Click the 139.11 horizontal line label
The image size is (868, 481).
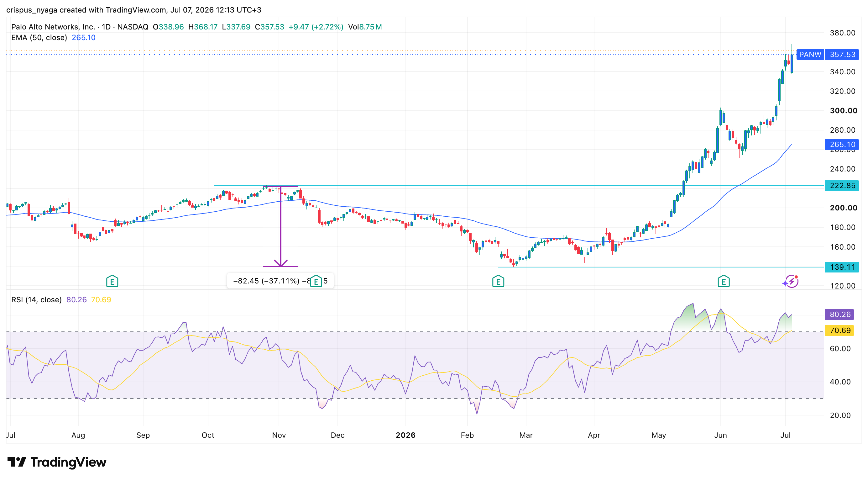click(x=842, y=267)
